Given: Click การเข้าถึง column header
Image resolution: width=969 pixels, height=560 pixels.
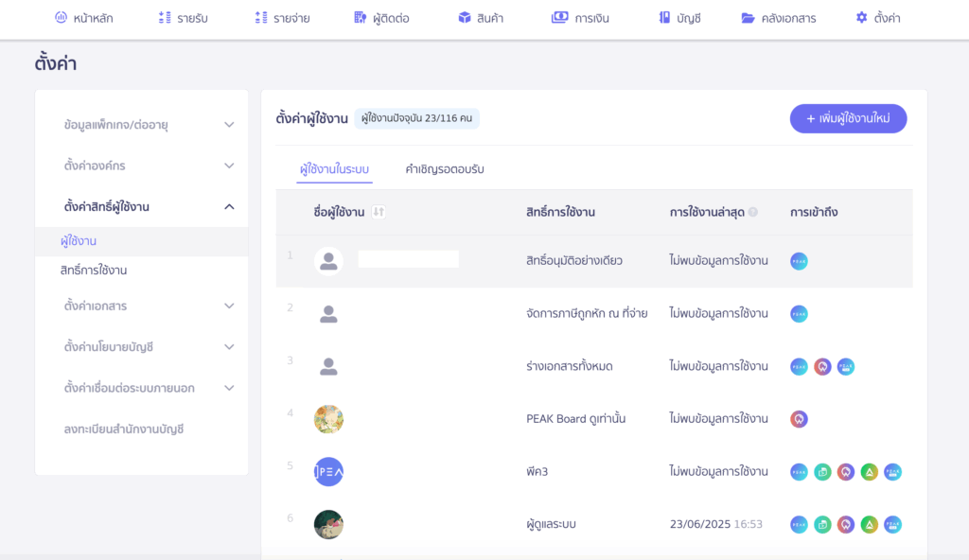Looking at the screenshot, I should (x=813, y=212).
